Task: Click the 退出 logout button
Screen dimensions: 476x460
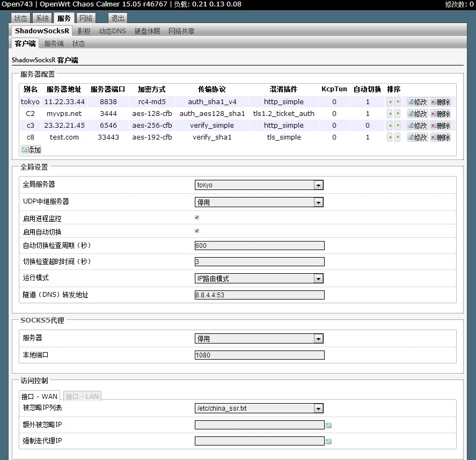Action: point(118,18)
